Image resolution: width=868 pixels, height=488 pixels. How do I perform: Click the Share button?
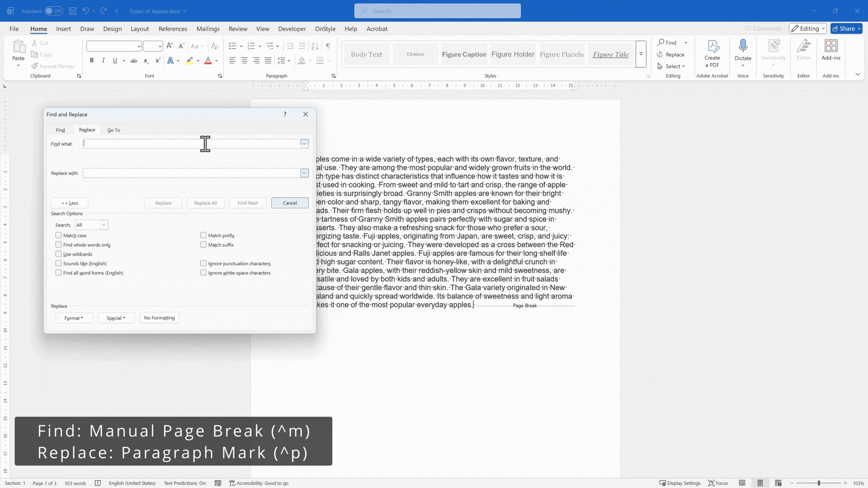click(x=846, y=28)
